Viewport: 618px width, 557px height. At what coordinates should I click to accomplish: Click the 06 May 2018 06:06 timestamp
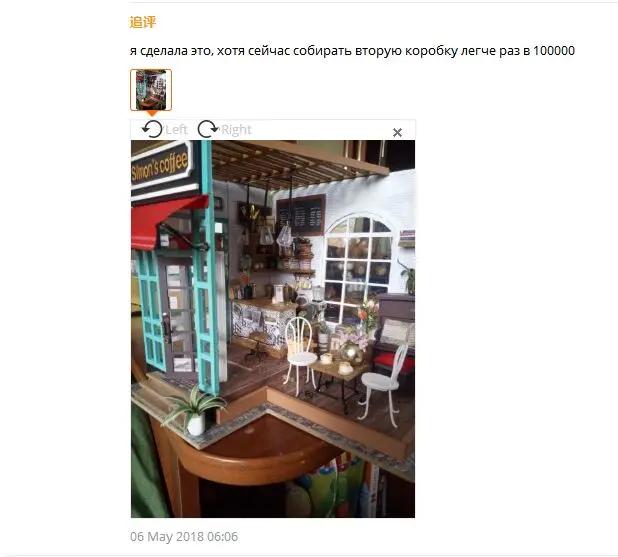184,537
